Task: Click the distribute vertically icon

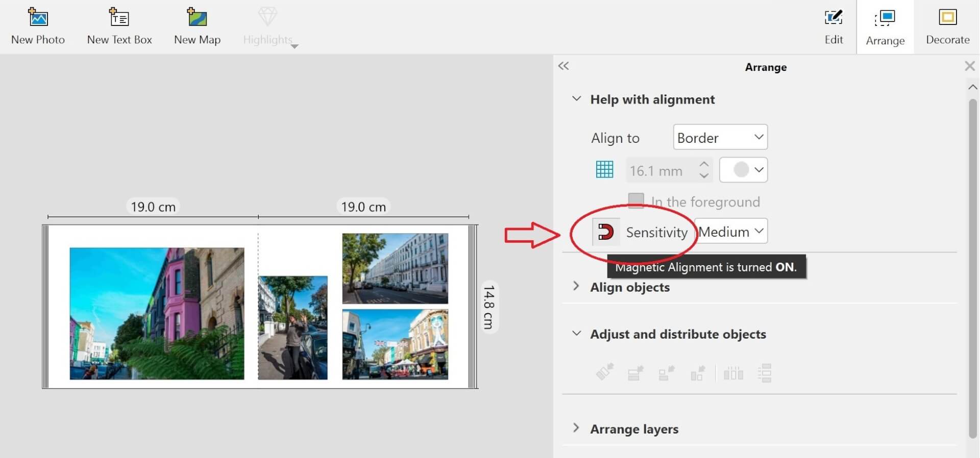Action: click(x=765, y=373)
